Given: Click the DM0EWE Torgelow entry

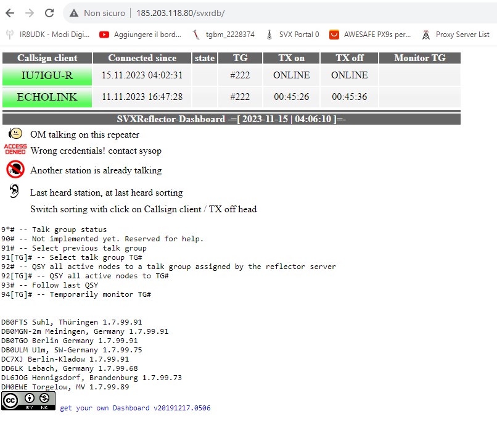Looking at the screenshot, I should [x=65, y=387].
